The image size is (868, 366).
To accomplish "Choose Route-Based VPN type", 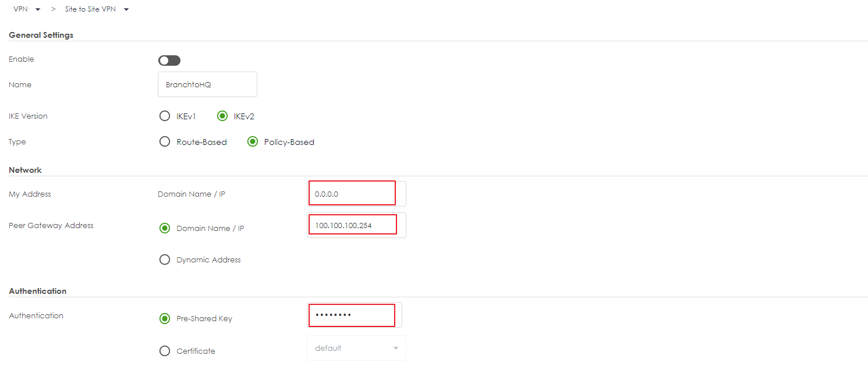I will [x=164, y=141].
